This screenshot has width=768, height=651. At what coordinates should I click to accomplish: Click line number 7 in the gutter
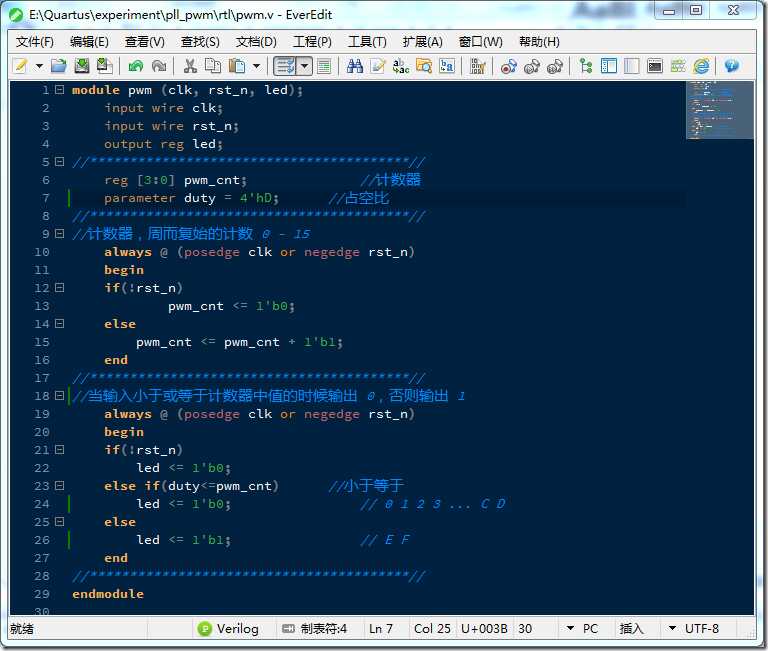click(46, 198)
